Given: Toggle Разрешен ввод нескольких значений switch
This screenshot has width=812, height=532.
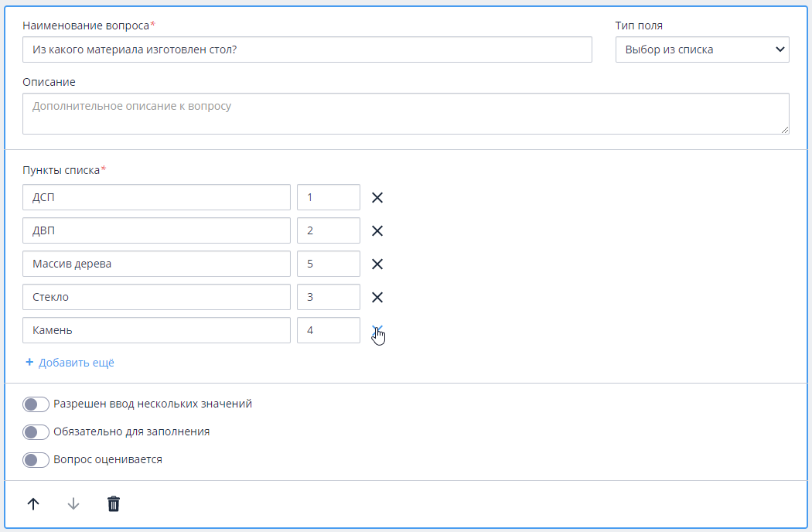Looking at the screenshot, I should 36,404.
